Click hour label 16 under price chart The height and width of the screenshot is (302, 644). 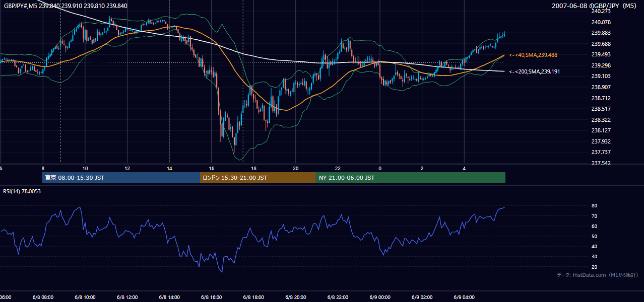pyautogui.click(x=212, y=169)
